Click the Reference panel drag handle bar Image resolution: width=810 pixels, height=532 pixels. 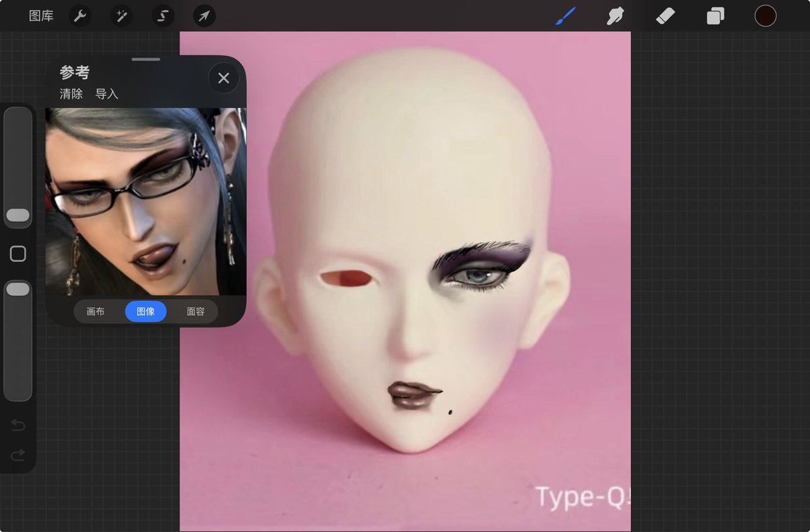[x=146, y=59]
